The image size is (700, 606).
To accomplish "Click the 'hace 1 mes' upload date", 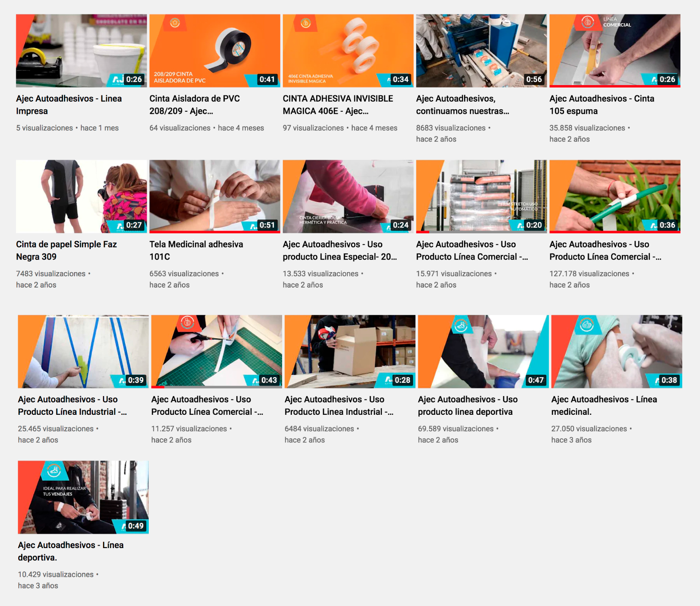I will pos(99,128).
